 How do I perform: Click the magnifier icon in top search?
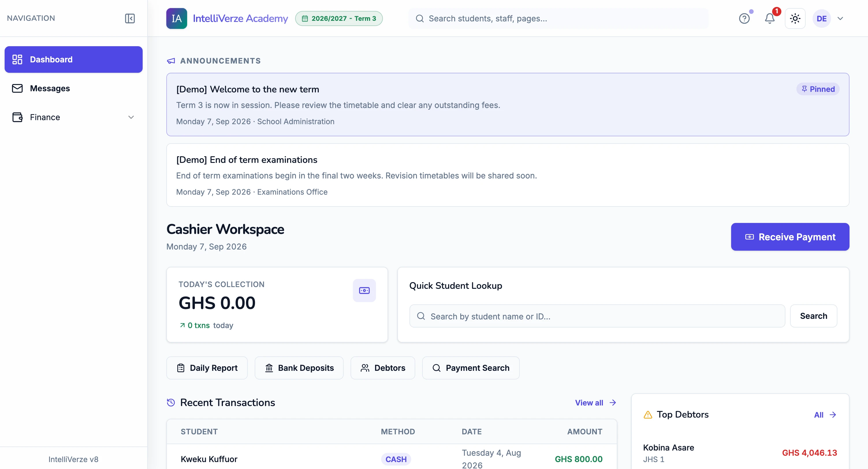[420, 18]
